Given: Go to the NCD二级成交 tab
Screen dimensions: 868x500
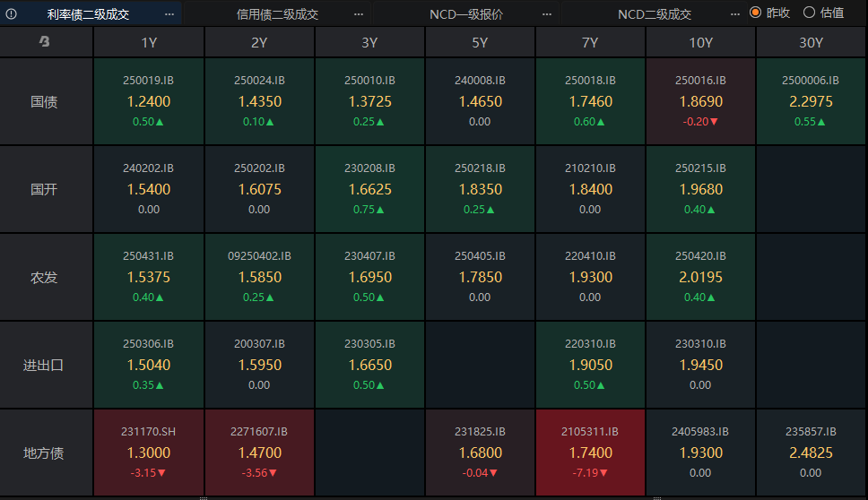Looking at the screenshot, I should [655, 14].
